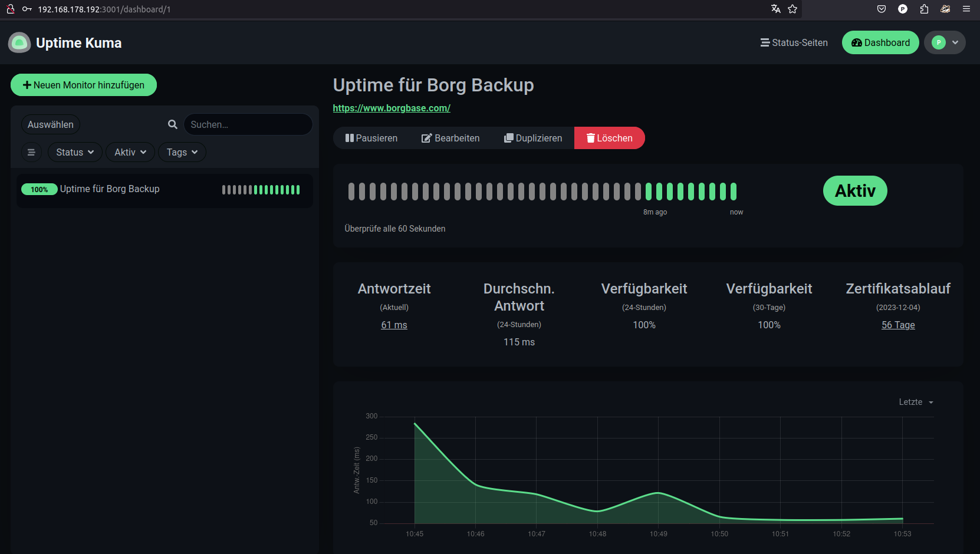
Task: Open the Letzte chart range dropdown
Action: [916, 402]
